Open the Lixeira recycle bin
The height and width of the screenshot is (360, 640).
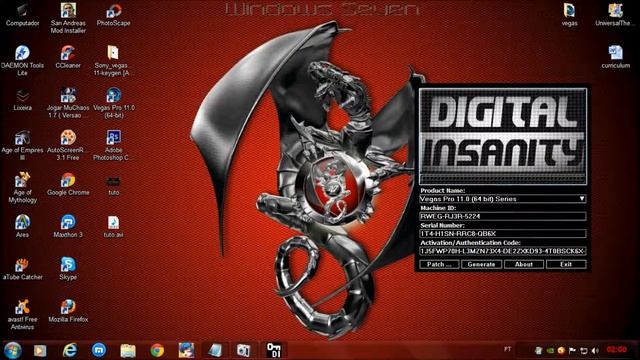click(22, 100)
